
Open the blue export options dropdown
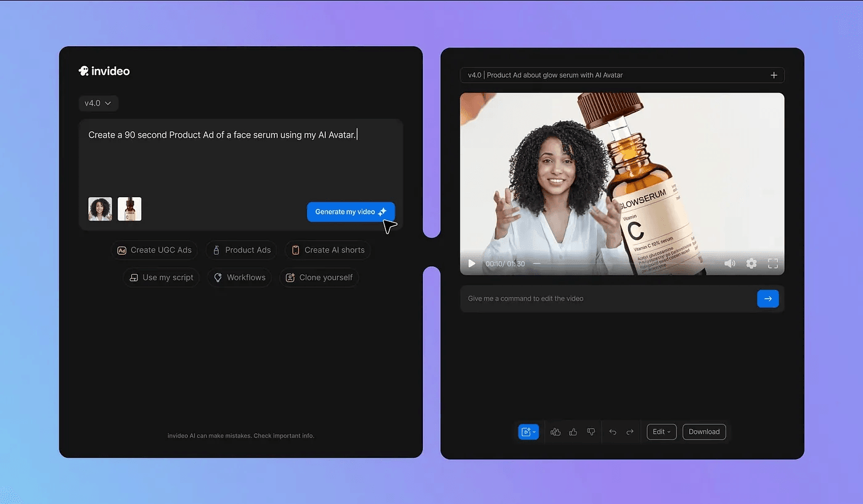pyautogui.click(x=528, y=431)
